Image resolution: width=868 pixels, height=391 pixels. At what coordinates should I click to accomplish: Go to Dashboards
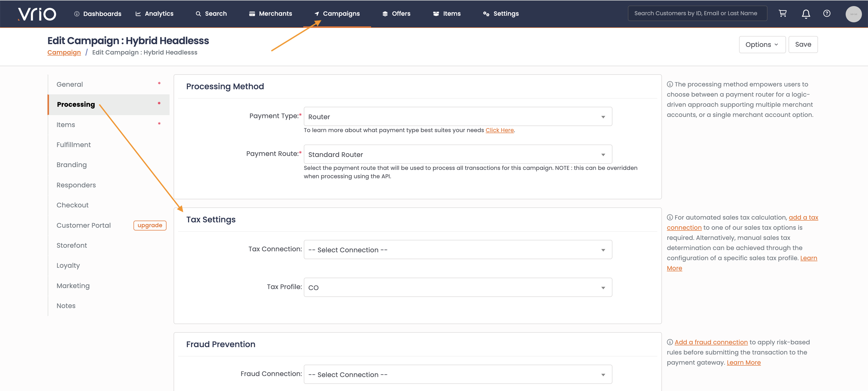click(x=98, y=14)
